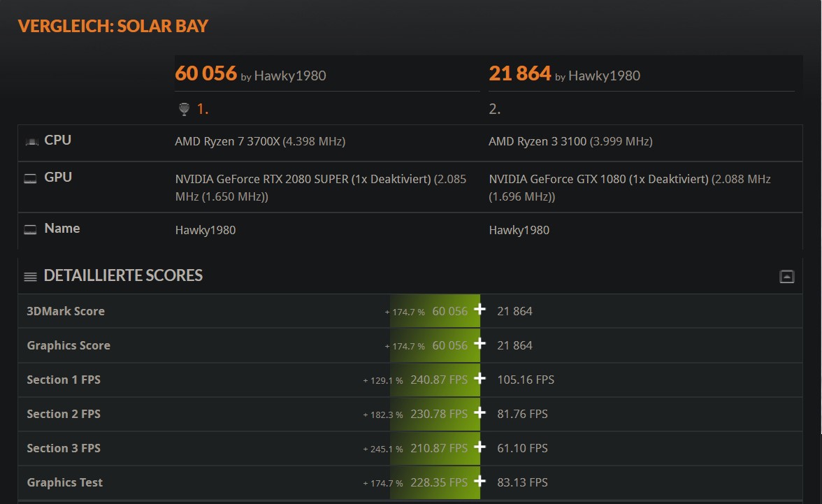Open Hawky1980 profile beside 21 864 score

[x=604, y=76]
